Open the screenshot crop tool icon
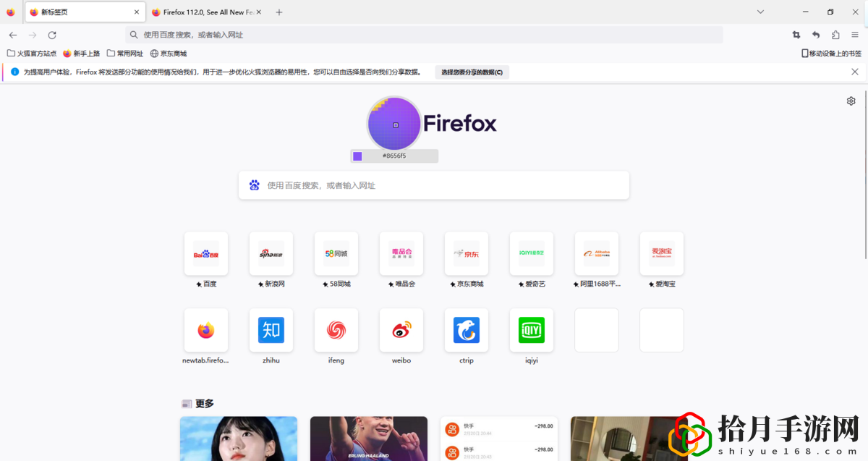The height and width of the screenshot is (461, 868). point(796,35)
